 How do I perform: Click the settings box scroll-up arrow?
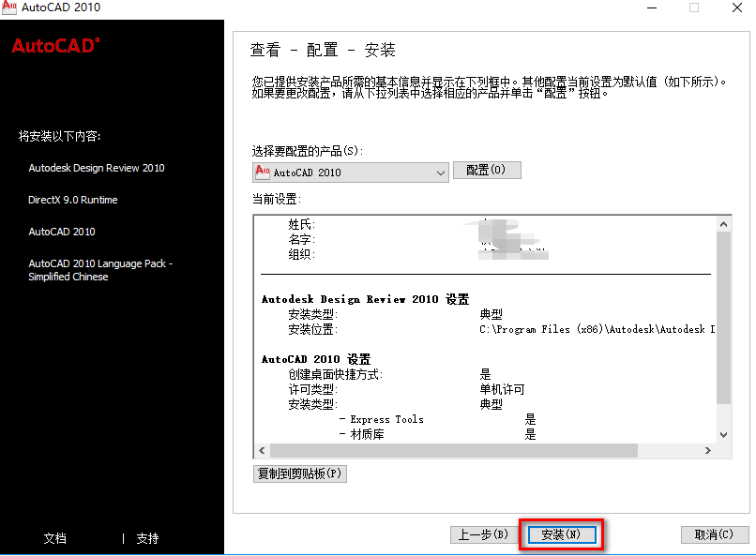coord(723,224)
